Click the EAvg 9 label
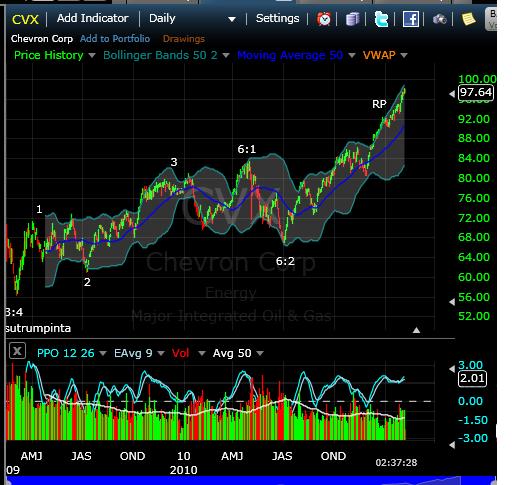512x485 pixels. [x=133, y=353]
